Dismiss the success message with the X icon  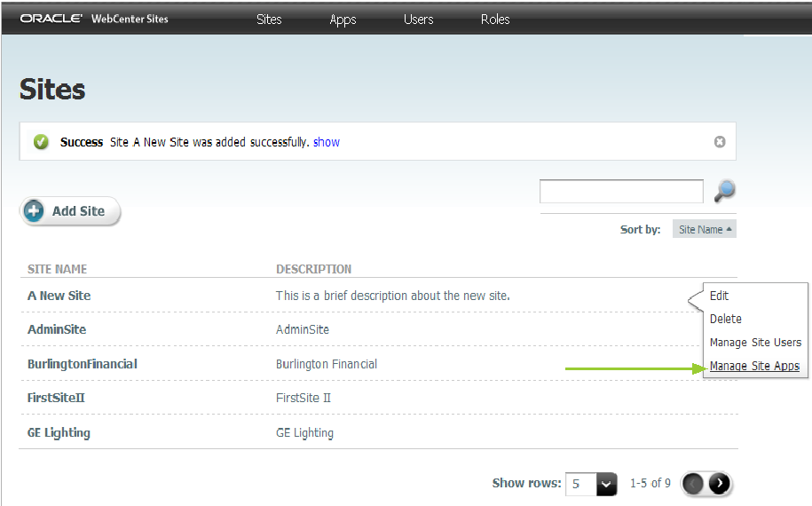720,142
